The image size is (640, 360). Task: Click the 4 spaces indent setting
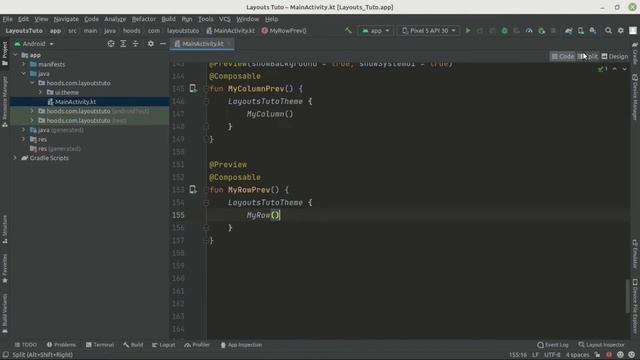point(578,355)
